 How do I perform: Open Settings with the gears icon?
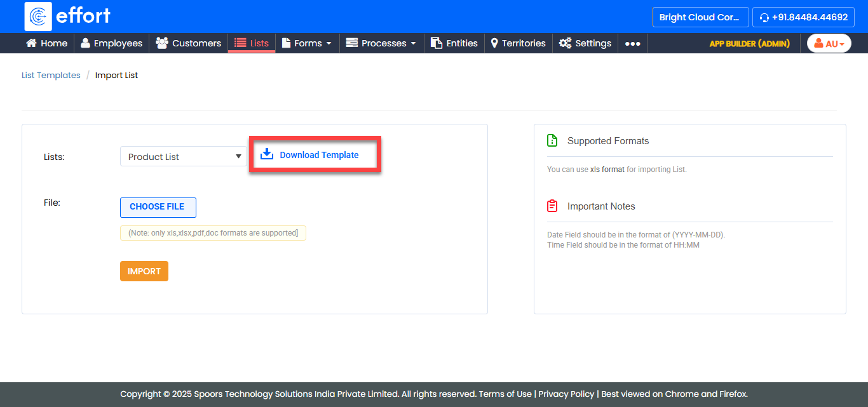point(585,43)
